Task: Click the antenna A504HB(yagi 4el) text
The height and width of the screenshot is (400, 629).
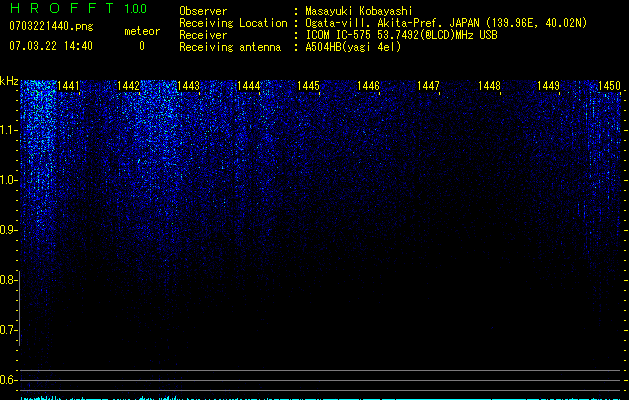Action: pyautogui.click(x=353, y=47)
